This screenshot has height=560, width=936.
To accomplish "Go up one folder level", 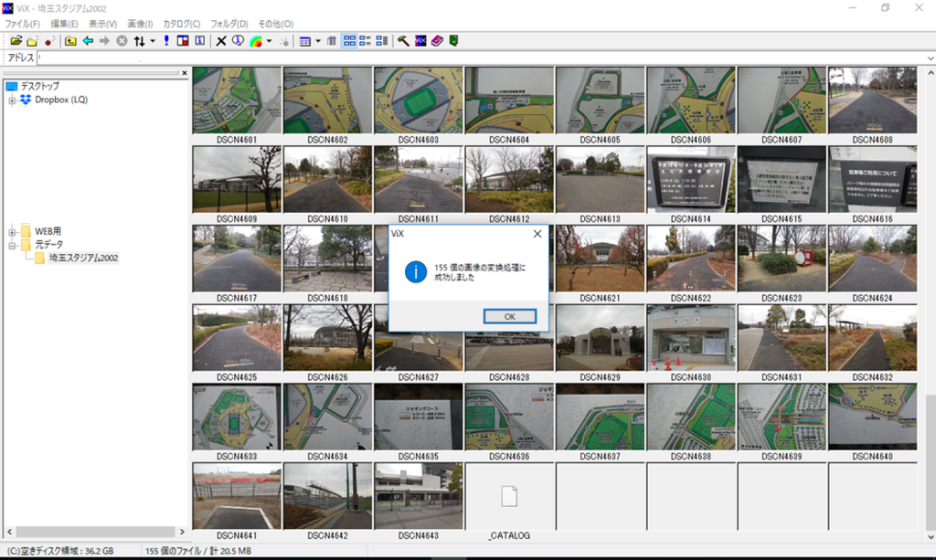I will point(70,41).
